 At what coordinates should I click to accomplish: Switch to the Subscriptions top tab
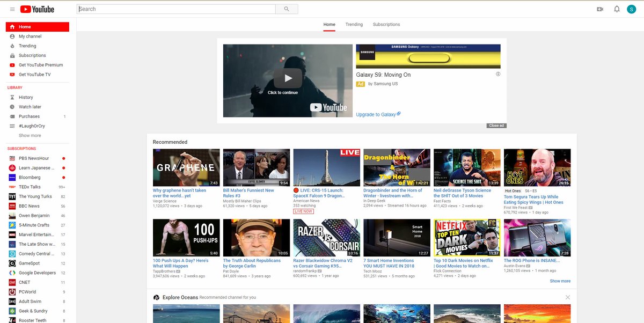[x=386, y=25]
